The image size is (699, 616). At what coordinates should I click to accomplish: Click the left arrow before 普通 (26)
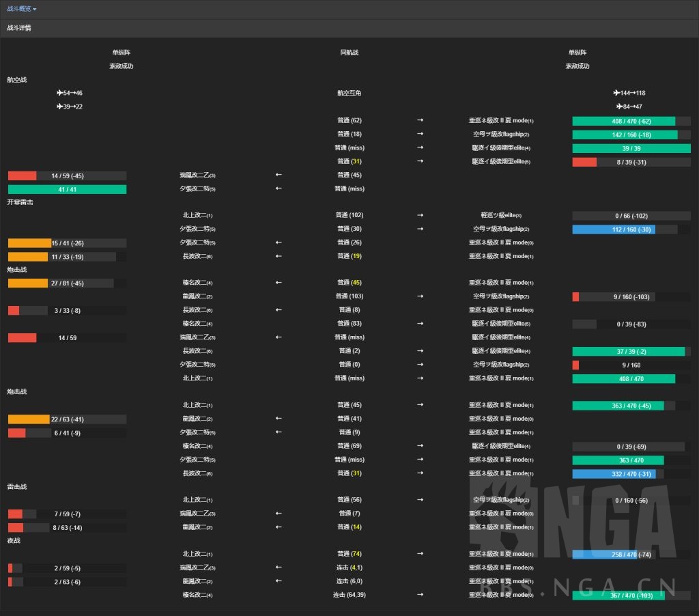coord(279,242)
